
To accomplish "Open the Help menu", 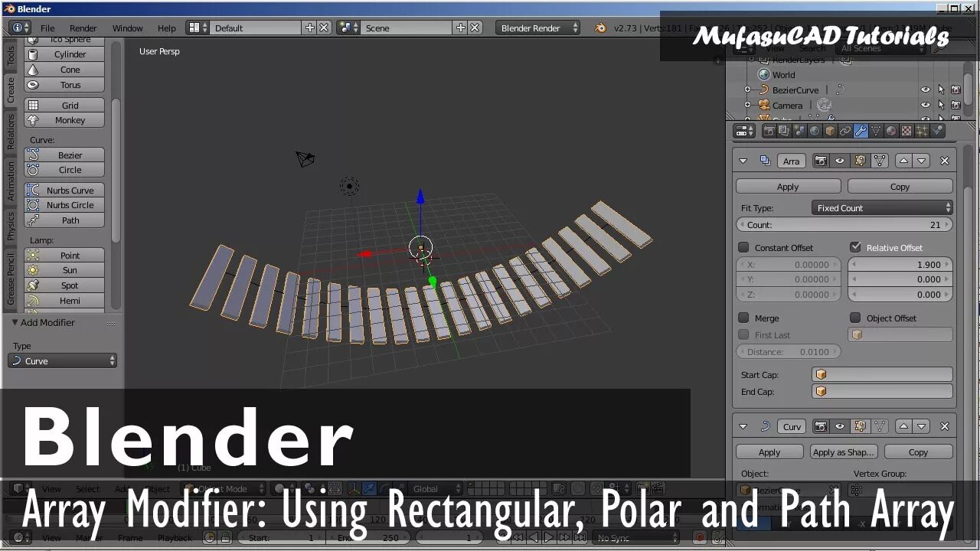I will coord(167,28).
